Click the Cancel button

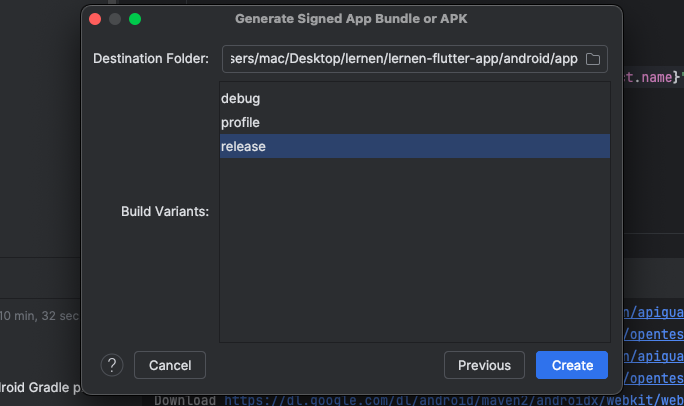[x=170, y=365]
